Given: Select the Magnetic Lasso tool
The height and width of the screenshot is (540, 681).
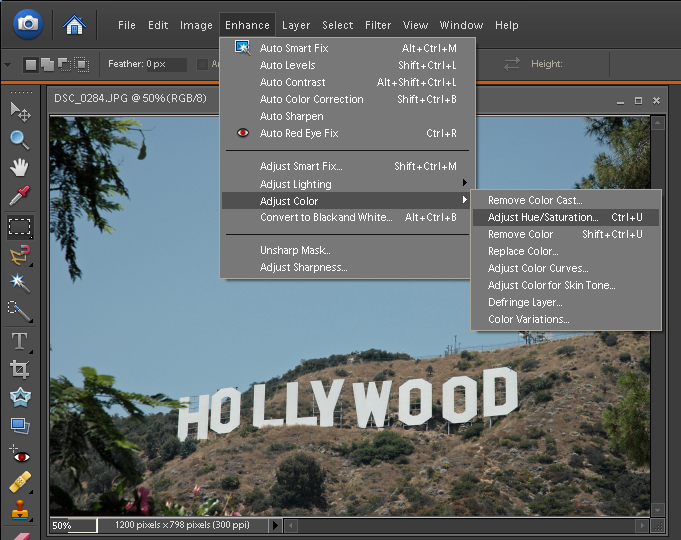Looking at the screenshot, I should click(20, 254).
